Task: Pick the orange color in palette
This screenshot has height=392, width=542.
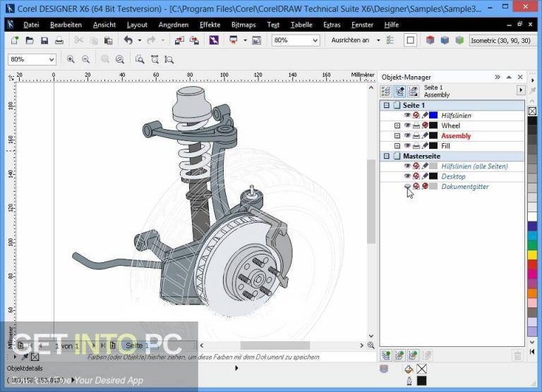Action: click(532, 293)
